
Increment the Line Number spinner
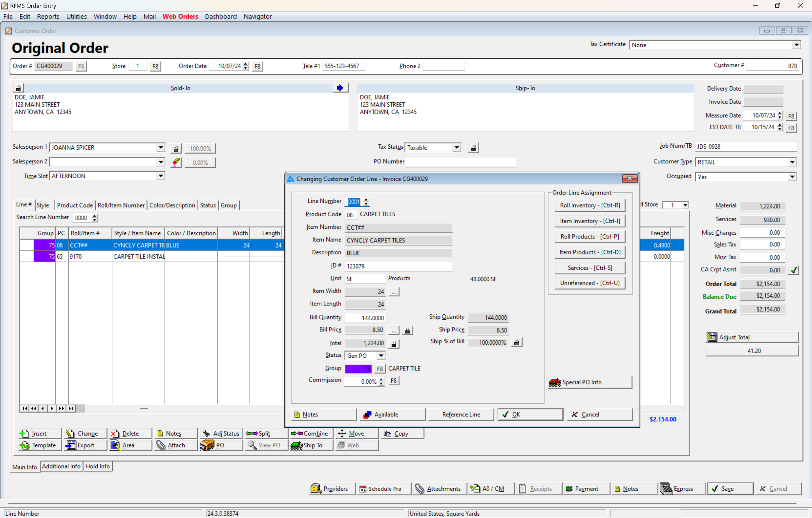(366, 200)
